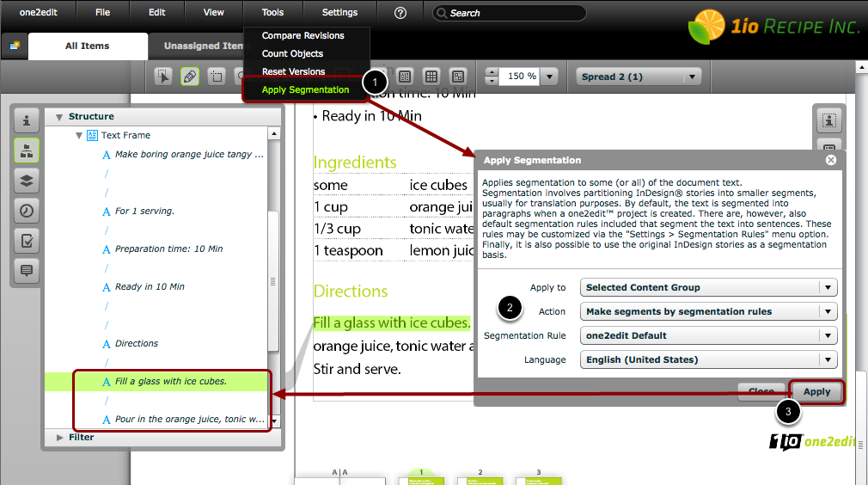The image size is (868, 485).
Task: Open the Spread 2 (1) dropdown
Action: point(639,77)
